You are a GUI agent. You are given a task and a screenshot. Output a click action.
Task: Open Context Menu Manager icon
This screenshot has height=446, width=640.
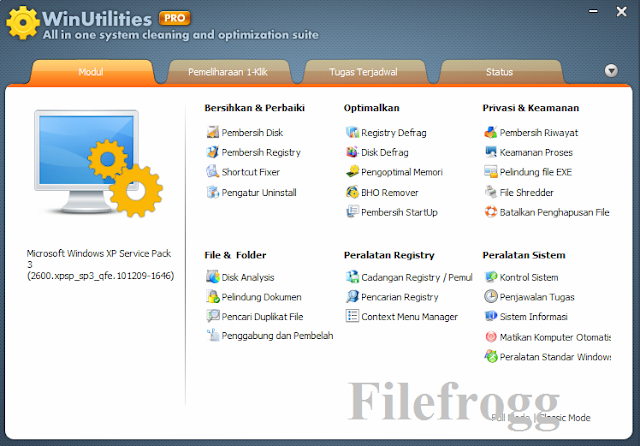point(352,316)
